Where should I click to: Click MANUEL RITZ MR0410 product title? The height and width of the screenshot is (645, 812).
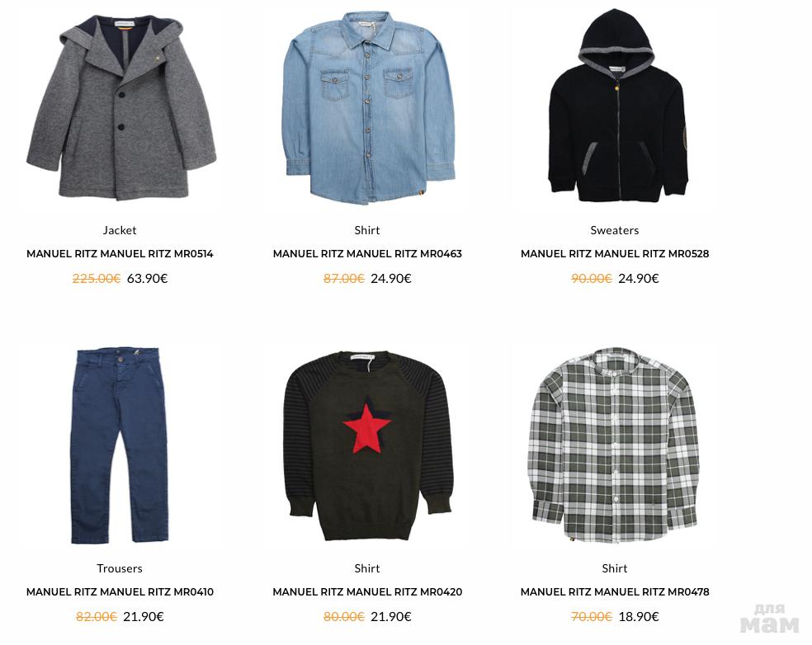120,591
